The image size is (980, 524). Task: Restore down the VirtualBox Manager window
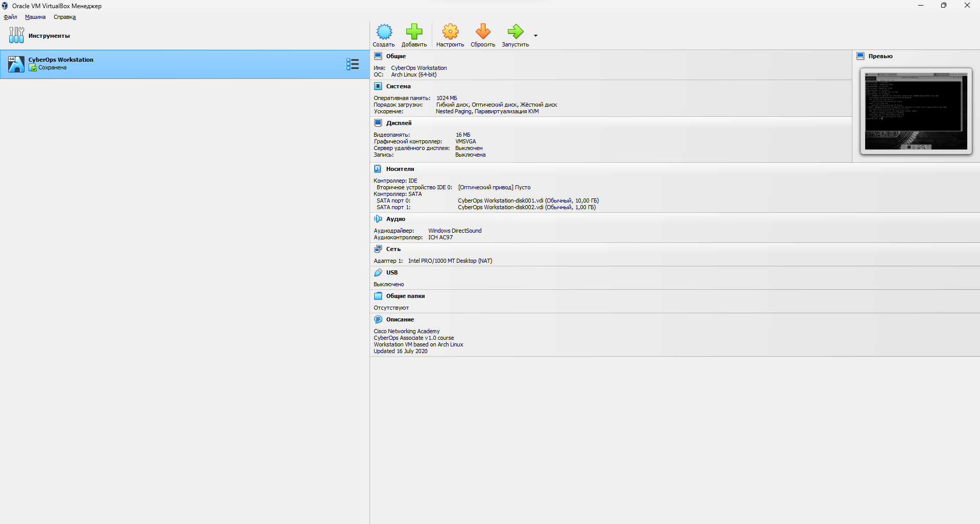pos(944,6)
